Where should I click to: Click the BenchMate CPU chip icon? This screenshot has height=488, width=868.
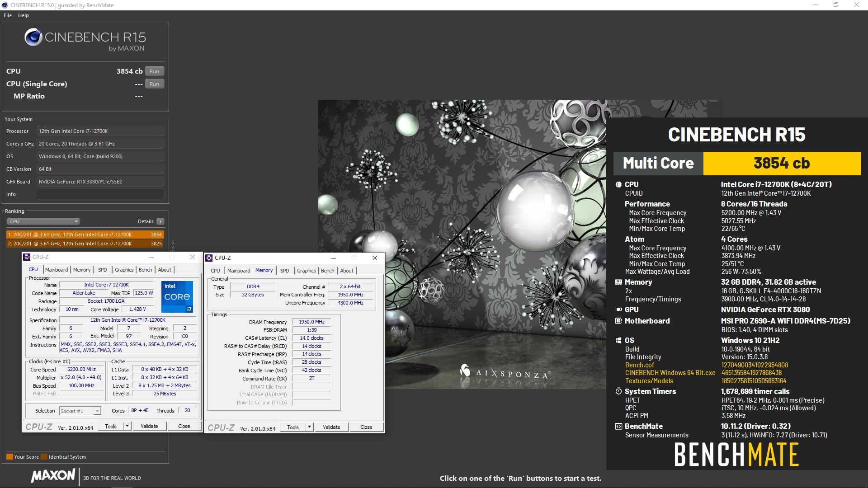pyautogui.click(x=618, y=184)
